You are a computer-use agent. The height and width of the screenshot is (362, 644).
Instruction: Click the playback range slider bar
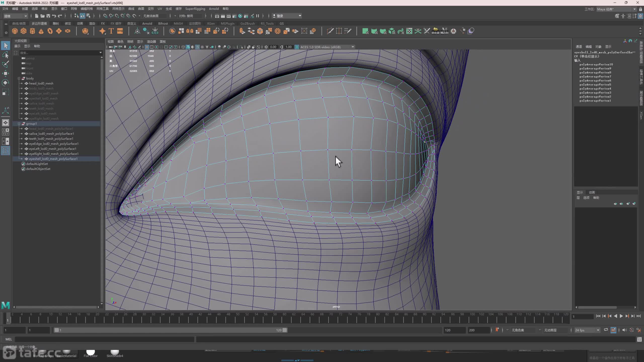coord(171,330)
